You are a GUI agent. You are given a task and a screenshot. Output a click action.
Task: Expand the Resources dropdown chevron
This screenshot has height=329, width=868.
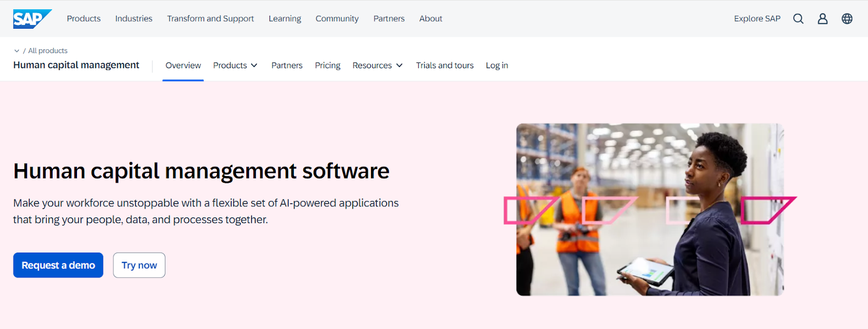[x=399, y=66]
